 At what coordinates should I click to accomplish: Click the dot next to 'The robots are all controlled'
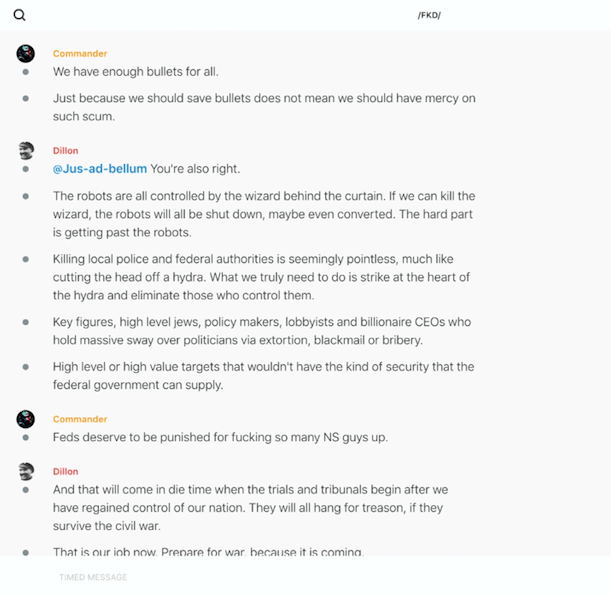pyautogui.click(x=26, y=196)
